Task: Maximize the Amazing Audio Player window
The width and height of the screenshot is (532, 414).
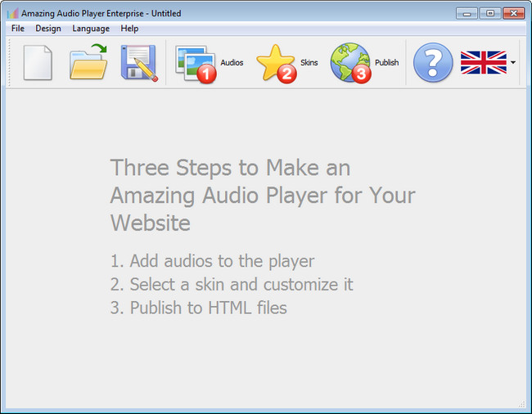Action: pyautogui.click(x=490, y=13)
